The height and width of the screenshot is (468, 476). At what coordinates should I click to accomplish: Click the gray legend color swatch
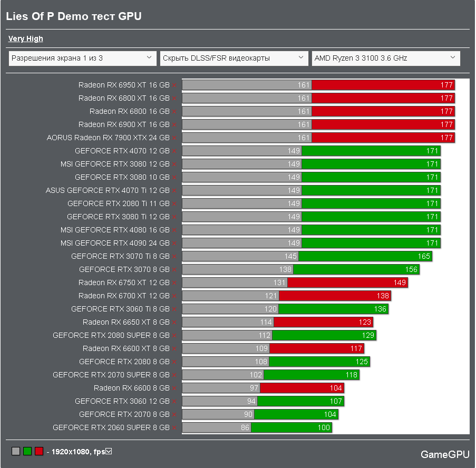click(16, 451)
